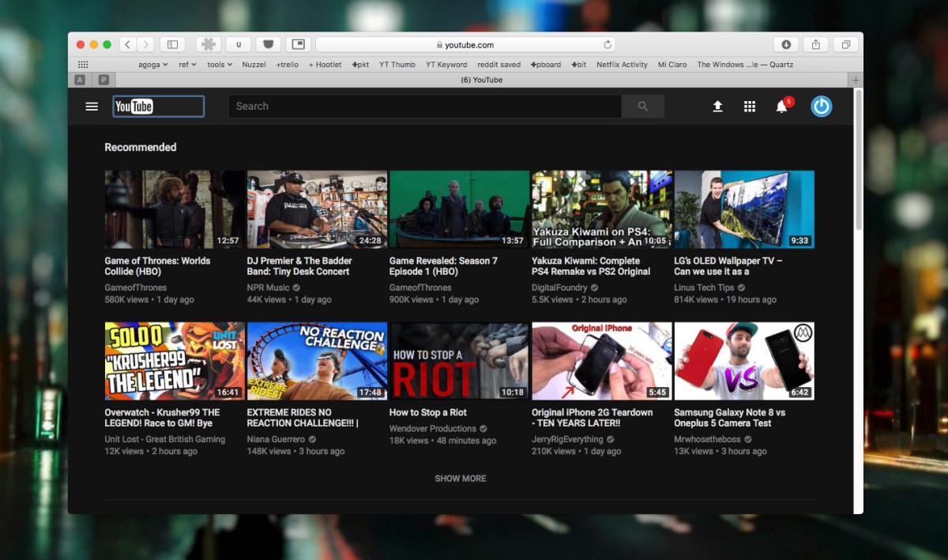Focus the YouTube Search field
Image resolution: width=948 pixels, height=560 pixels.
point(425,107)
